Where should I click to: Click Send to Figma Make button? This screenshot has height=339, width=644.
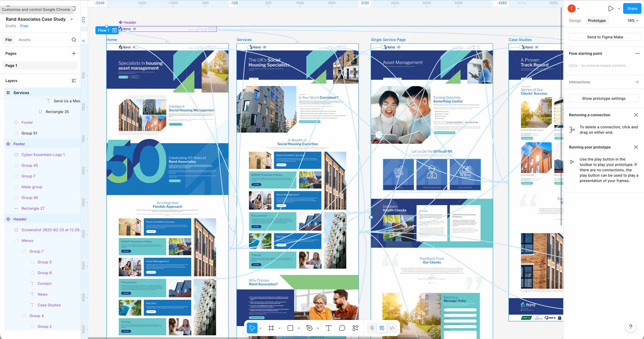605,37
